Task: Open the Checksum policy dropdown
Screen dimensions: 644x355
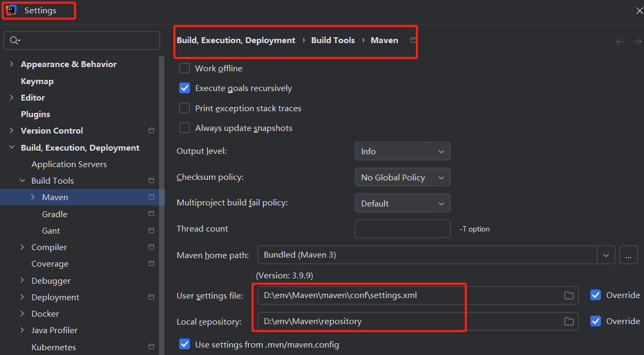Action: [x=403, y=177]
